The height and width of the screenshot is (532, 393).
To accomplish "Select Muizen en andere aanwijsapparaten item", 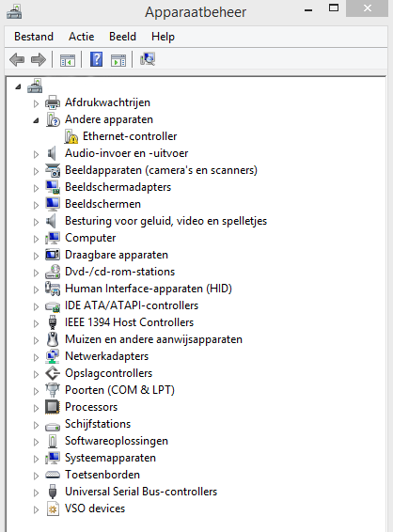I will pos(153,339).
